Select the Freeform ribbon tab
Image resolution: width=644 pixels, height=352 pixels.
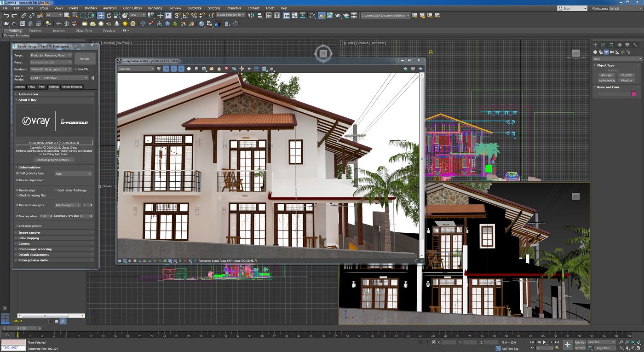[35, 31]
